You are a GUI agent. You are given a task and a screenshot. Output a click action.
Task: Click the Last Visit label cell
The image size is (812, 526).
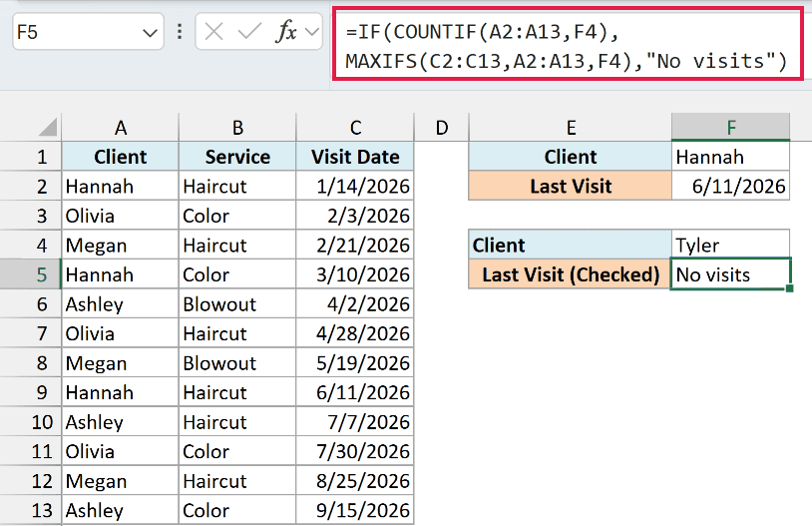point(571,186)
